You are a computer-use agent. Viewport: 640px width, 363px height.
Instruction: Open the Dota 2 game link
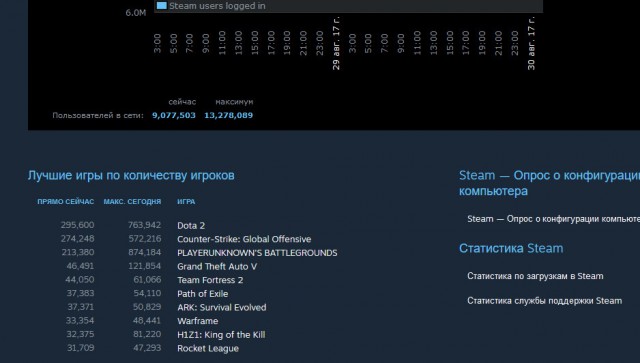(x=191, y=225)
